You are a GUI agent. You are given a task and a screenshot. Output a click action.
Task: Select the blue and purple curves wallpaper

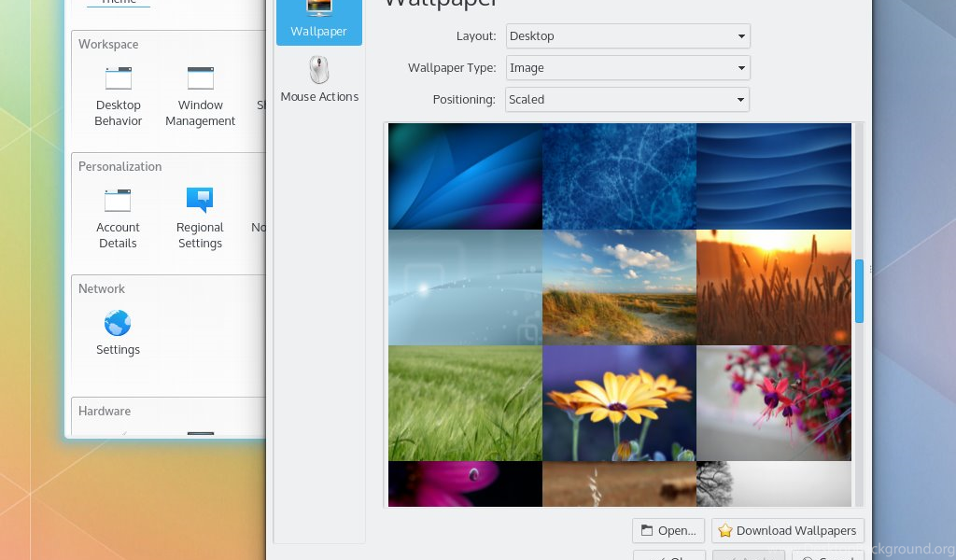(x=465, y=176)
